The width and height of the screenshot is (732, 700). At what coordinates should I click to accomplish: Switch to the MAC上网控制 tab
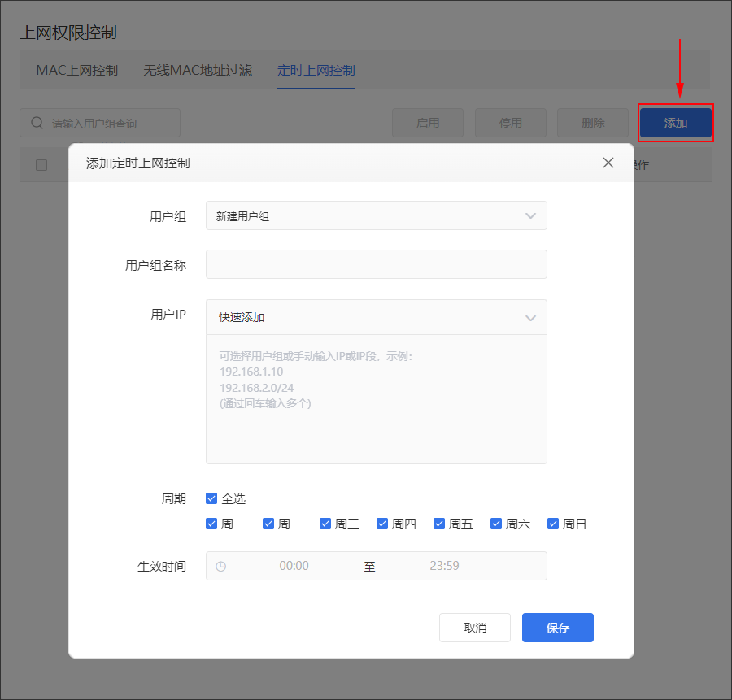pyautogui.click(x=77, y=71)
